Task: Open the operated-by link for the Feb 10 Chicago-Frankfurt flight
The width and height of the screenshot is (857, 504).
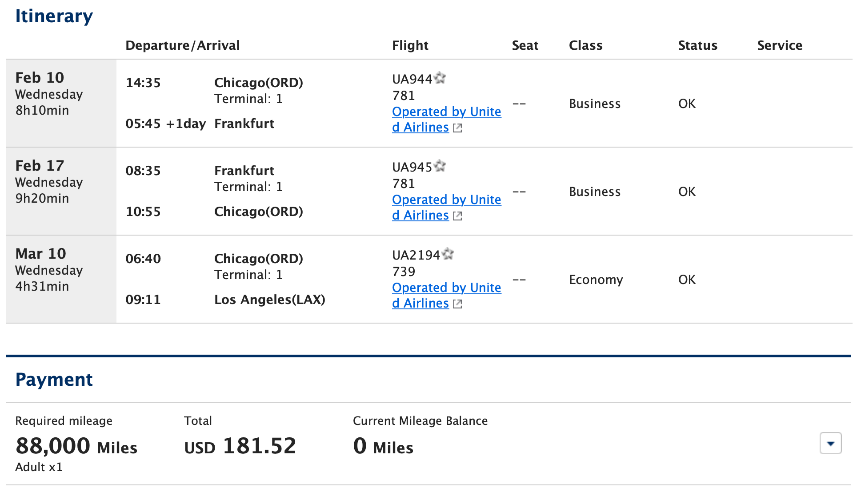Action: 446,119
